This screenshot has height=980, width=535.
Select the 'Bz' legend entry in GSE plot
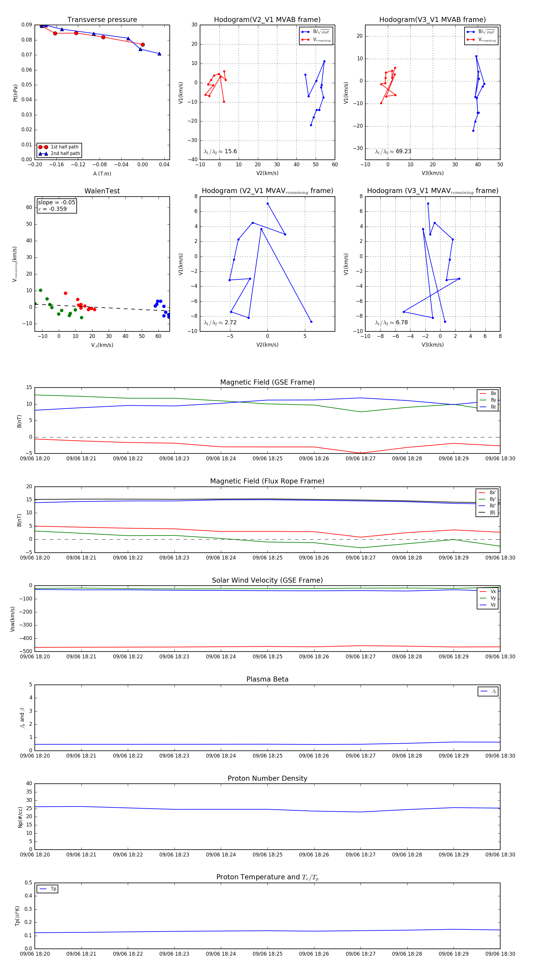(488, 407)
